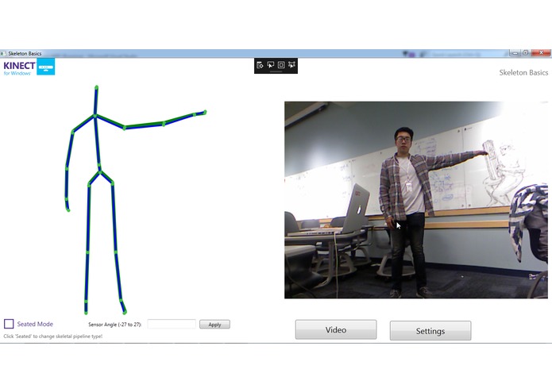Toggle track focused element icon

pyautogui.click(x=291, y=65)
